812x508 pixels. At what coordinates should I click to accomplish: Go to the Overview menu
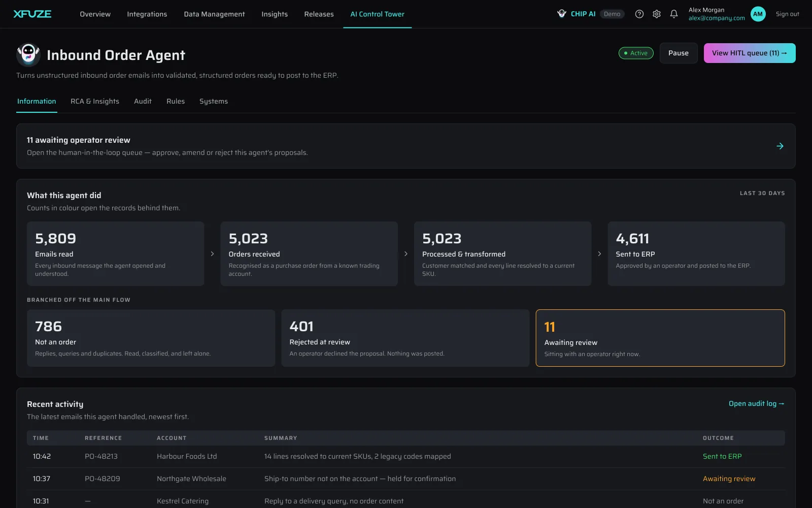(x=95, y=14)
